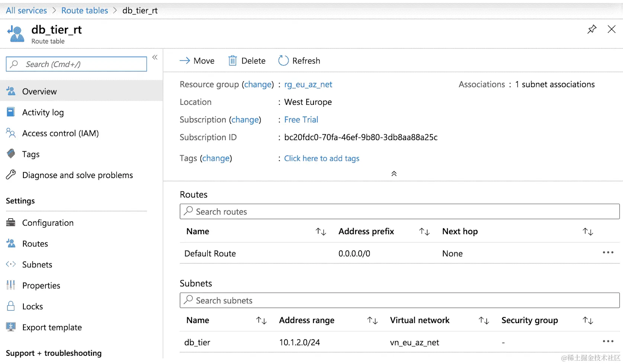Refresh the route table overview
623x364 pixels.
point(299,61)
